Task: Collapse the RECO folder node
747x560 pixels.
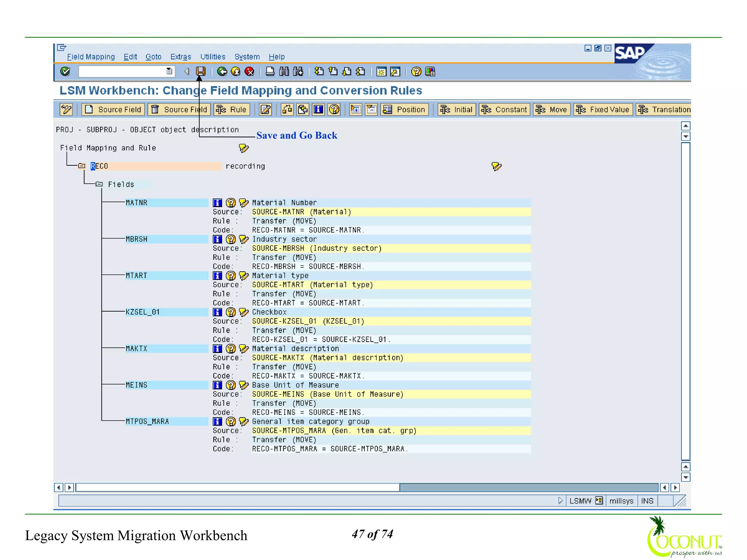Action: click(x=82, y=166)
